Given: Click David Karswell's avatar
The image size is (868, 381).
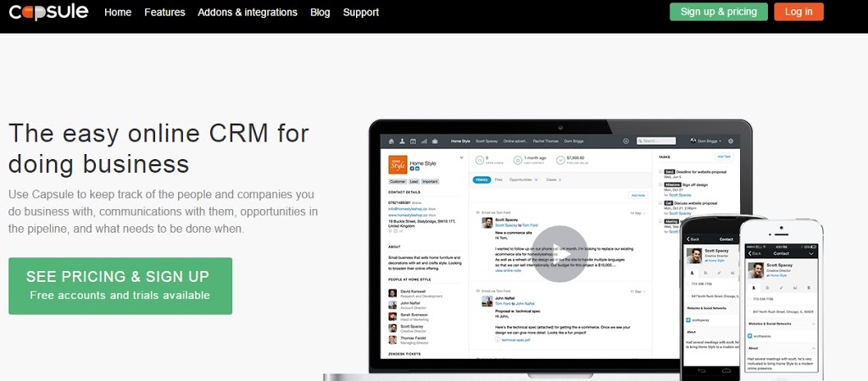Looking at the screenshot, I should (x=392, y=293).
